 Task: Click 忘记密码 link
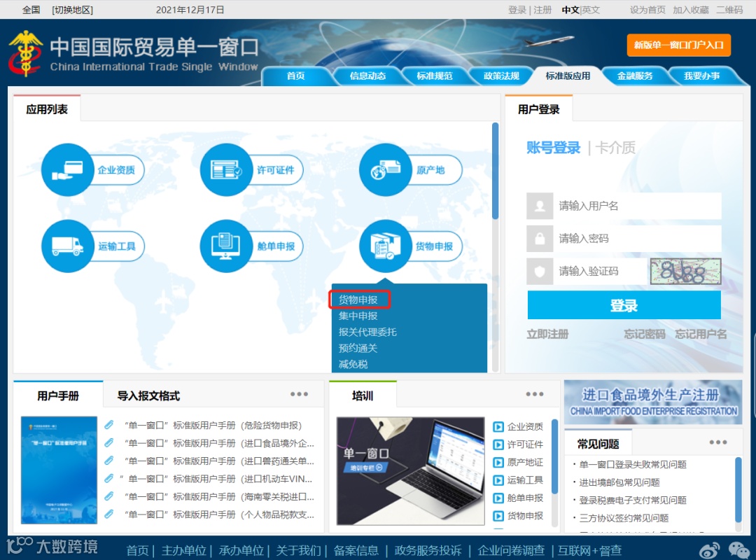(645, 334)
